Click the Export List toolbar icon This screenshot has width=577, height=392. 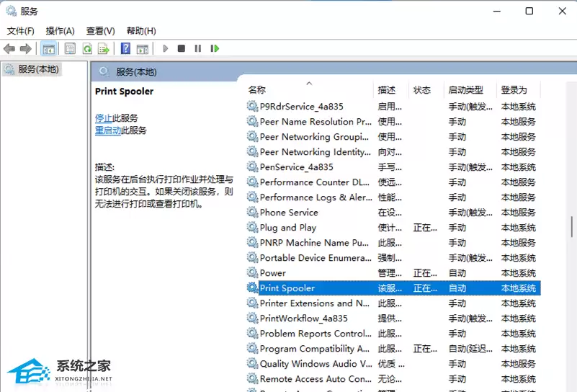point(104,48)
